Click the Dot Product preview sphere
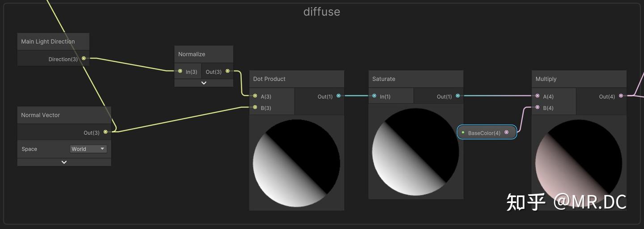 [297, 163]
